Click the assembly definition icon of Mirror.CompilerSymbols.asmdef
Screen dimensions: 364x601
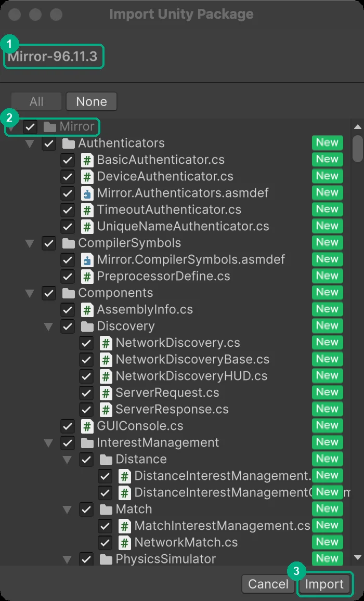pos(87,259)
